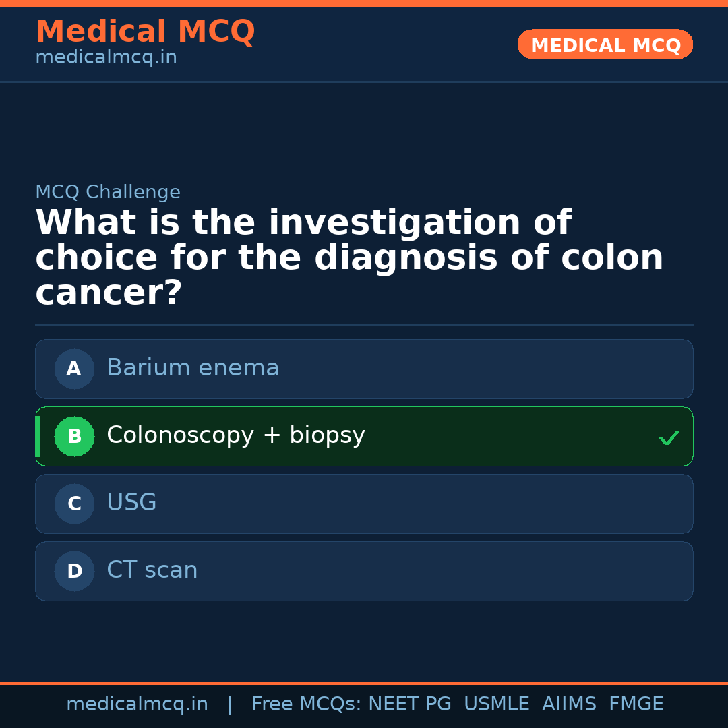This screenshot has width=728, height=728.
Task: Click AIIMS in the footer
Action: coord(569,704)
